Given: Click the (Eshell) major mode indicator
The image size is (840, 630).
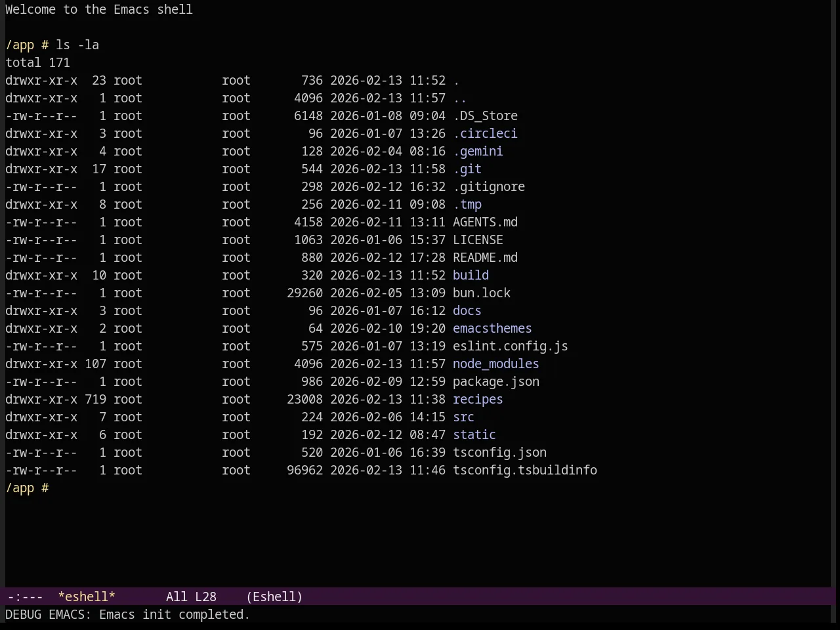Looking at the screenshot, I should click(274, 597).
